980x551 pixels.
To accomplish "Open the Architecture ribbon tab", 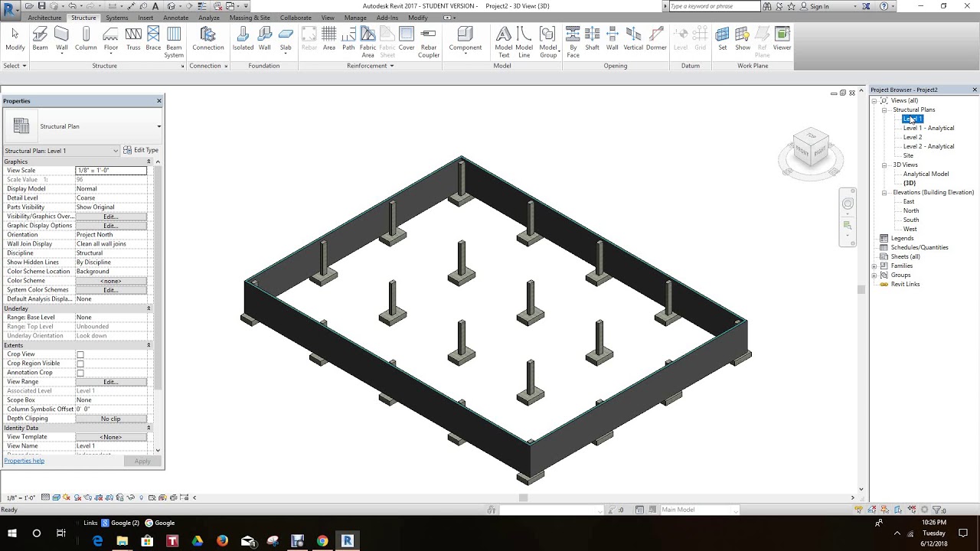I will (x=44, y=18).
